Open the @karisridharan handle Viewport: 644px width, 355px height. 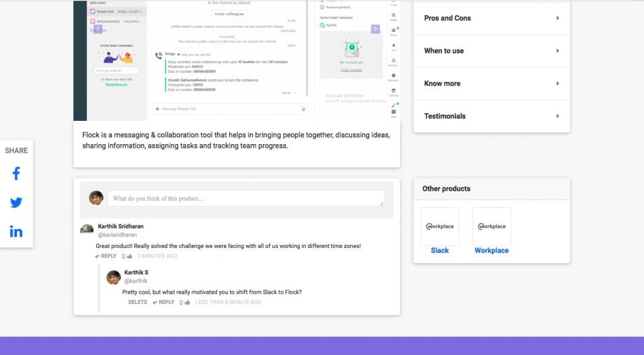pos(117,235)
